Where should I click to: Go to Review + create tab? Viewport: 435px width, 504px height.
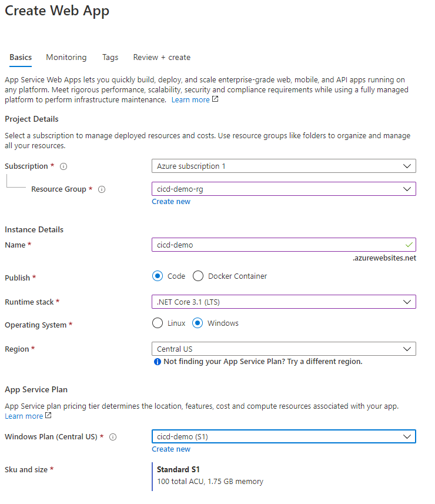(162, 58)
